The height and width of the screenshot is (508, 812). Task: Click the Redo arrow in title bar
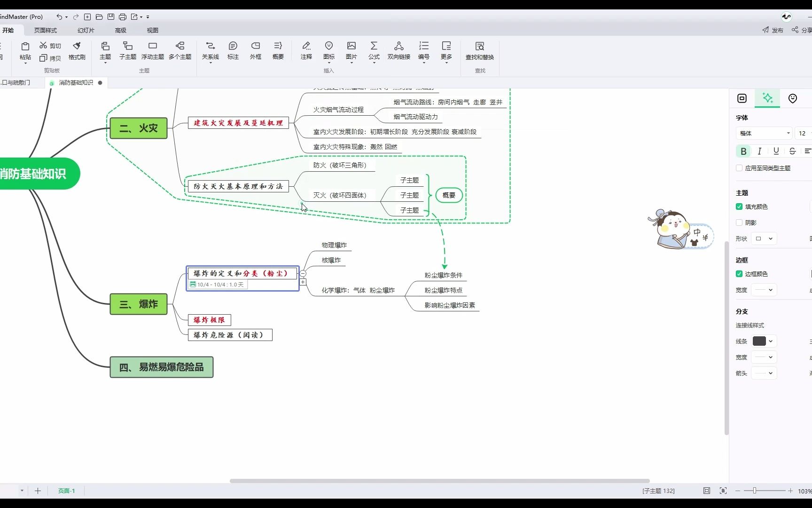pos(76,17)
